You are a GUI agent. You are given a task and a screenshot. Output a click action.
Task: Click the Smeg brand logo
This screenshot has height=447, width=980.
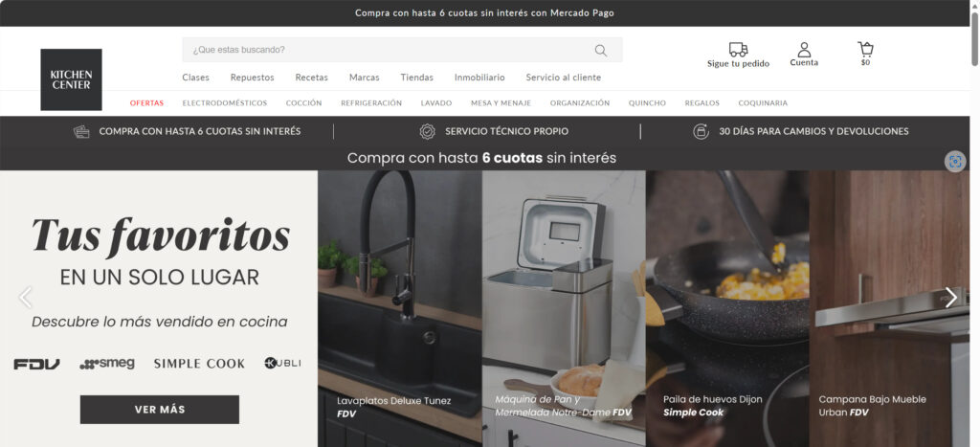click(x=107, y=364)
